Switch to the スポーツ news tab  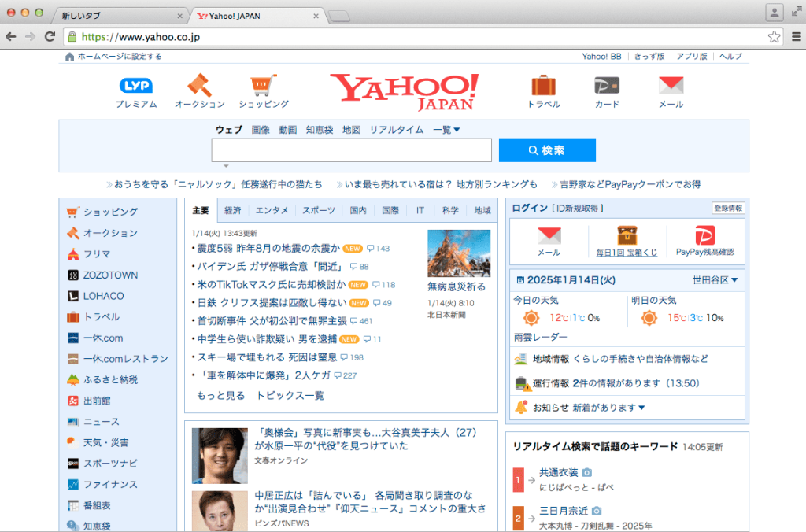pos(318,210)
